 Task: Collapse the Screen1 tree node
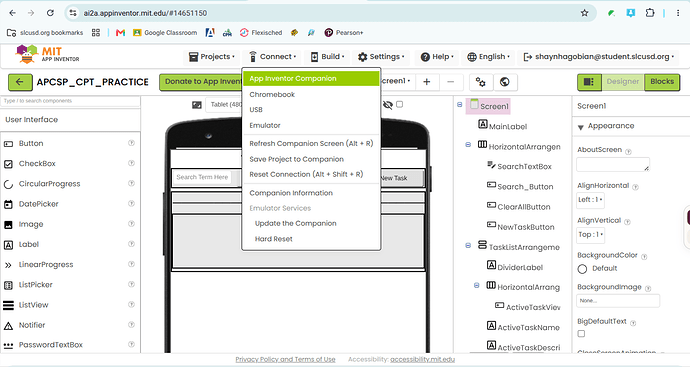pos(460,105)
